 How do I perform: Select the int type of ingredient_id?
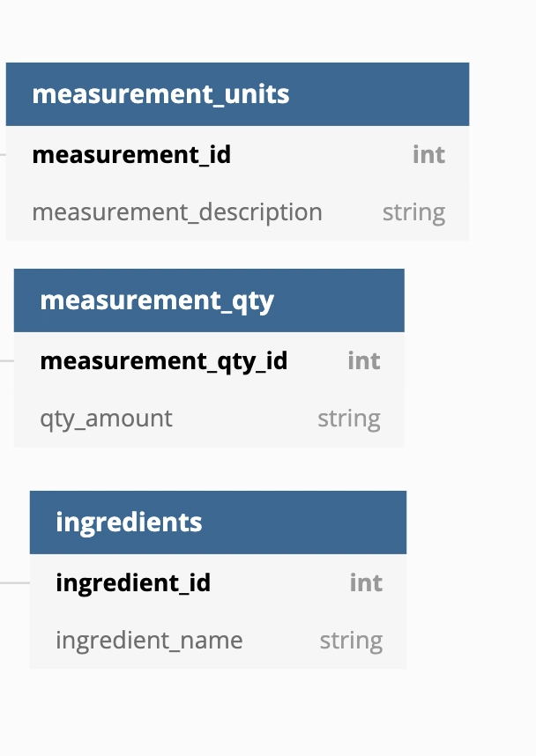[367, 583]
